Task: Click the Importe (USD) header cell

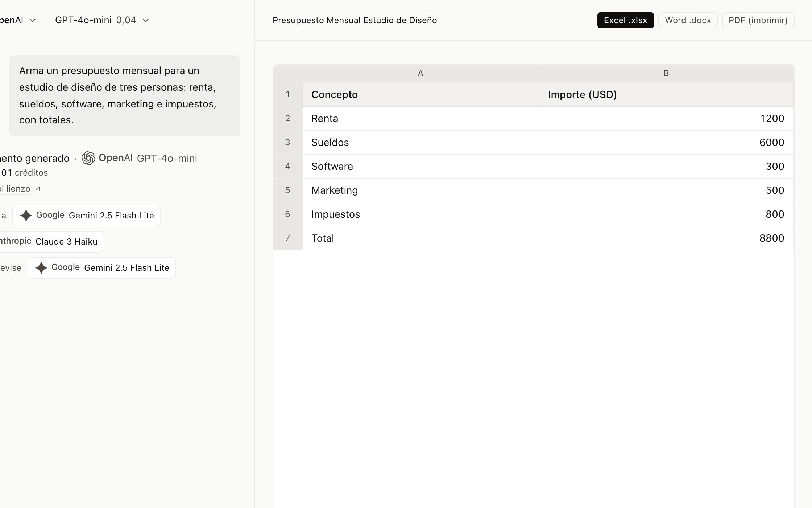Action: (x=666, y=94)
